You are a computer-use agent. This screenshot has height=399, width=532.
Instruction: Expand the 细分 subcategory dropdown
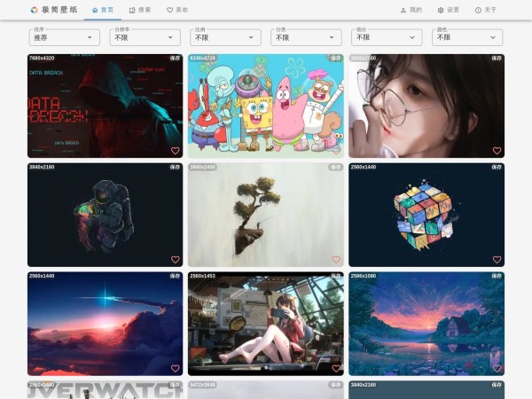[387, 37]
